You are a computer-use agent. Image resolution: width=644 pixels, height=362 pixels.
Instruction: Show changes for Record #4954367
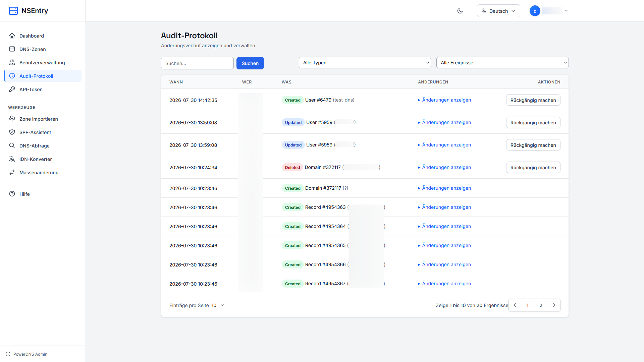(x=444, y=284)
